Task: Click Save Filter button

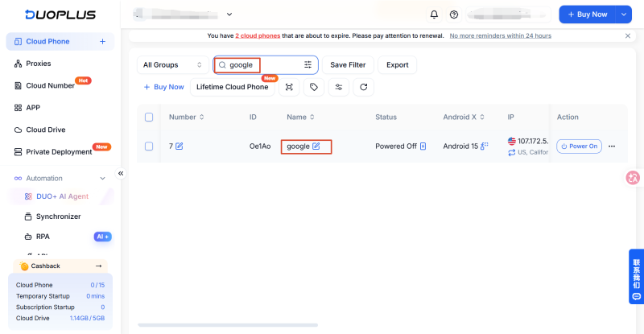Action: coord(348,65)
